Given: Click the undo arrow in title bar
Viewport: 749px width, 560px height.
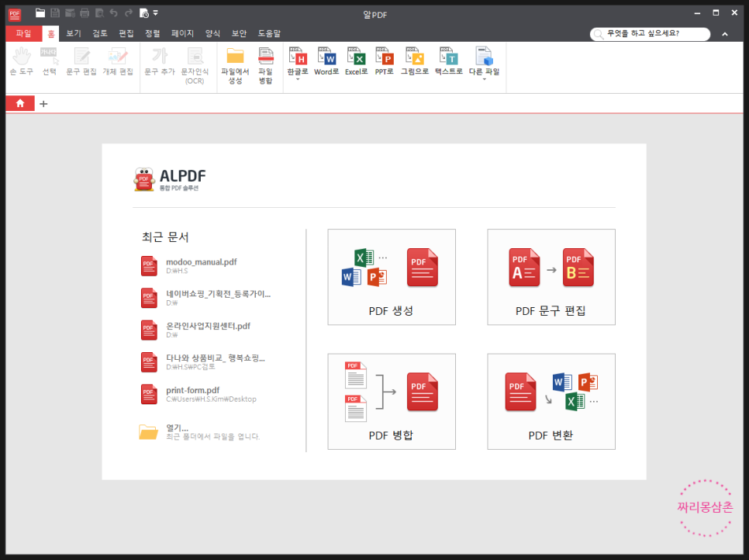Looking at the screenshot, I should pyautogui.click(x=114, y=13).
